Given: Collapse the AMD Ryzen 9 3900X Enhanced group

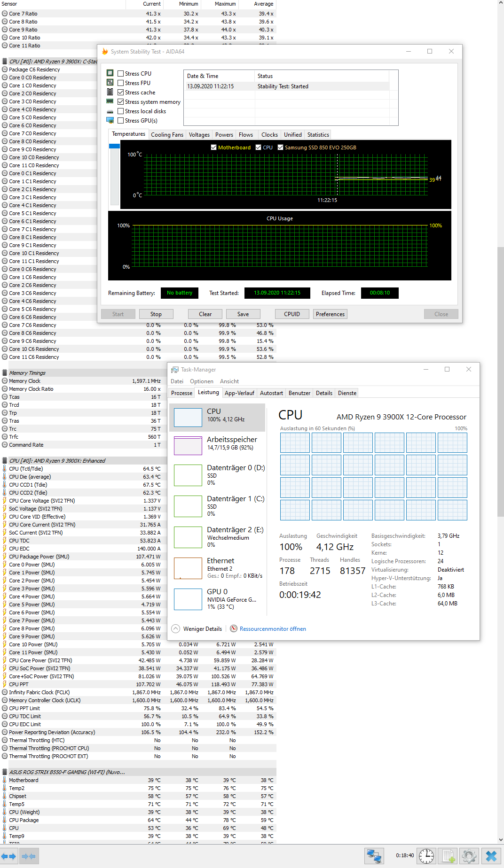Looking at the screenshot, I should point(5,461).
